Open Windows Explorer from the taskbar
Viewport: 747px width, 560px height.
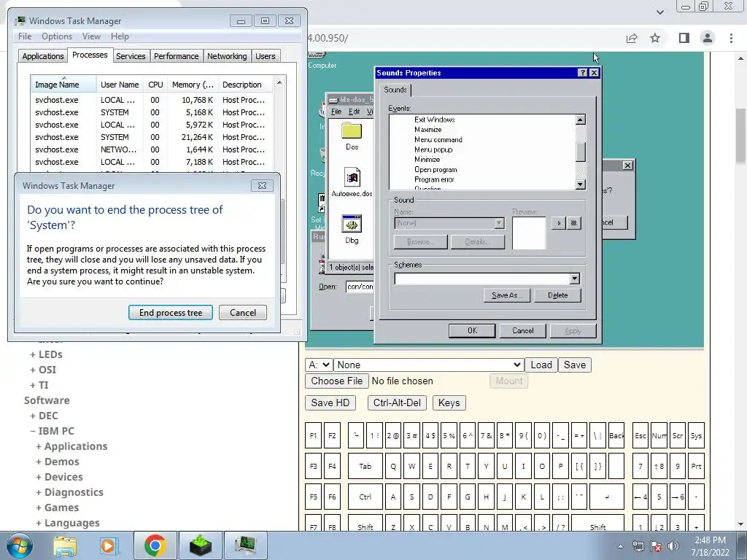pyautogui.click(x=65, y=545)
